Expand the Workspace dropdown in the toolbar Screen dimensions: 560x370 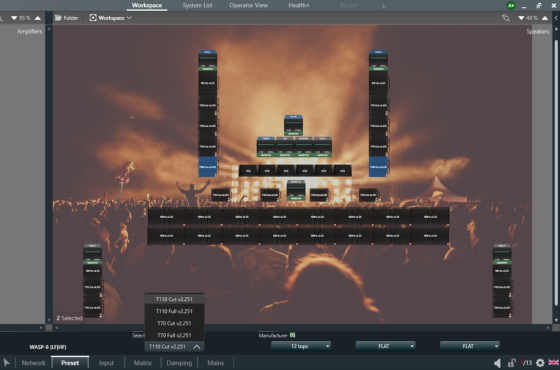pos(110,18)
